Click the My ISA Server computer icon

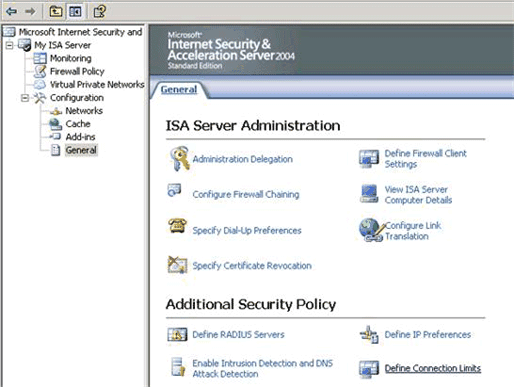point(25,45)
